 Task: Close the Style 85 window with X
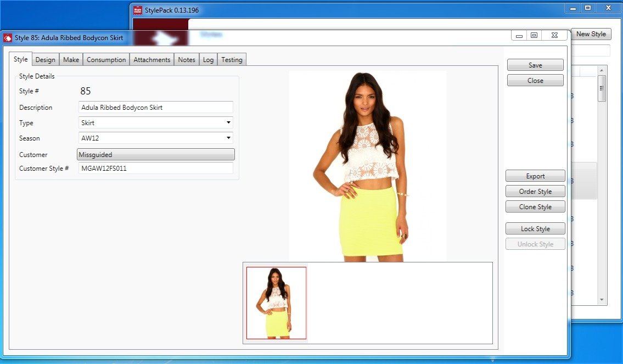coord(554,35)
